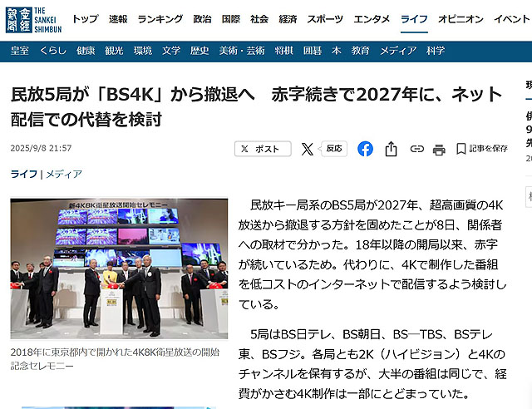Open トップ in main navigation
Screen dimensions: 532x409
[x=86, y=19]
